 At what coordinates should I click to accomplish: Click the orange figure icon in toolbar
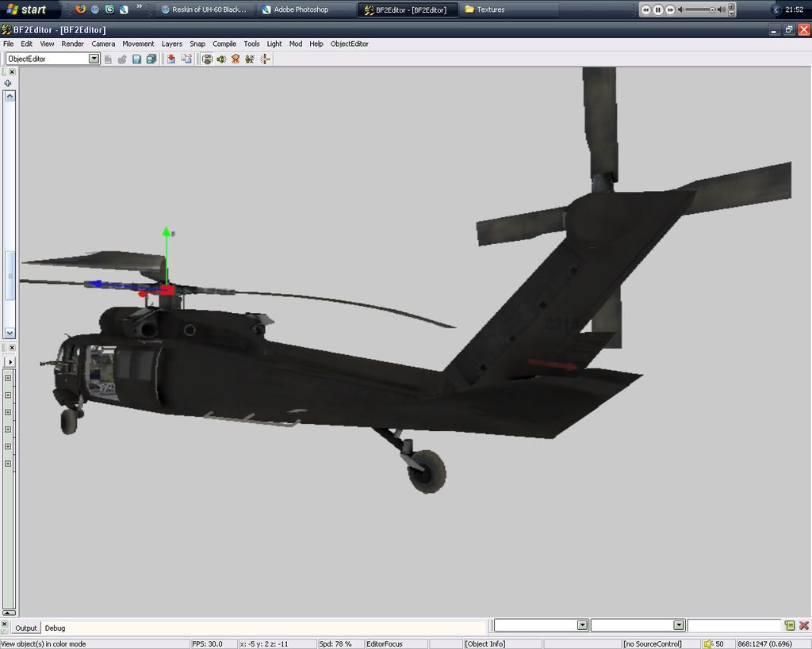pyautogui.click(x=236, y=59)
